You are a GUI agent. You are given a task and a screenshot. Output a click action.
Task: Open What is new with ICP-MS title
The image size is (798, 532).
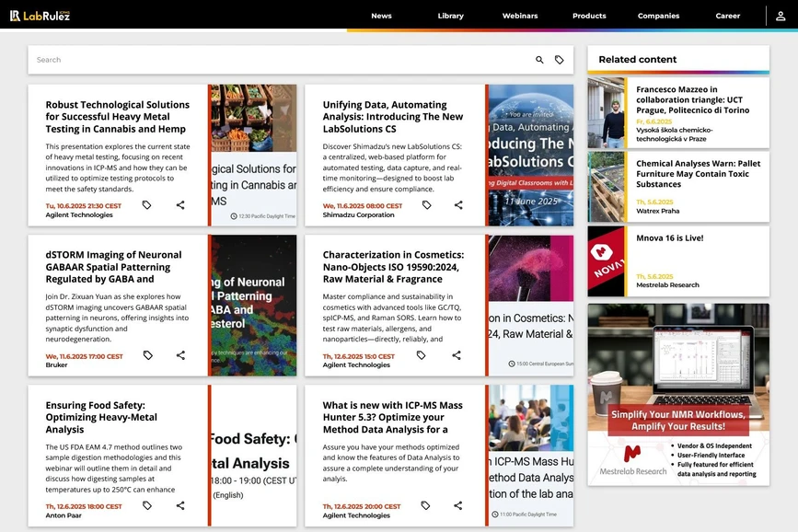point(392,417)
